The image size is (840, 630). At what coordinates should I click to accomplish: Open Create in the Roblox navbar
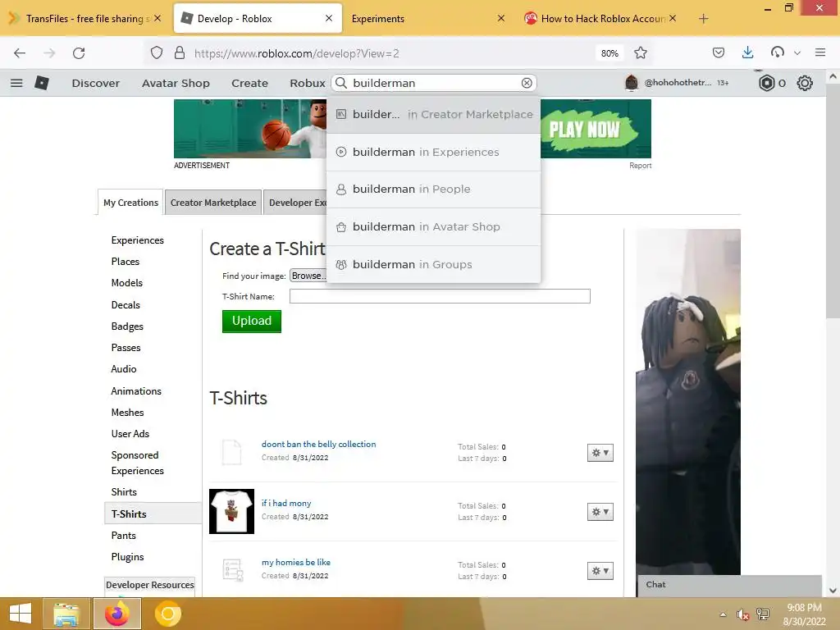pyautogui.click(x=249, y=83)
